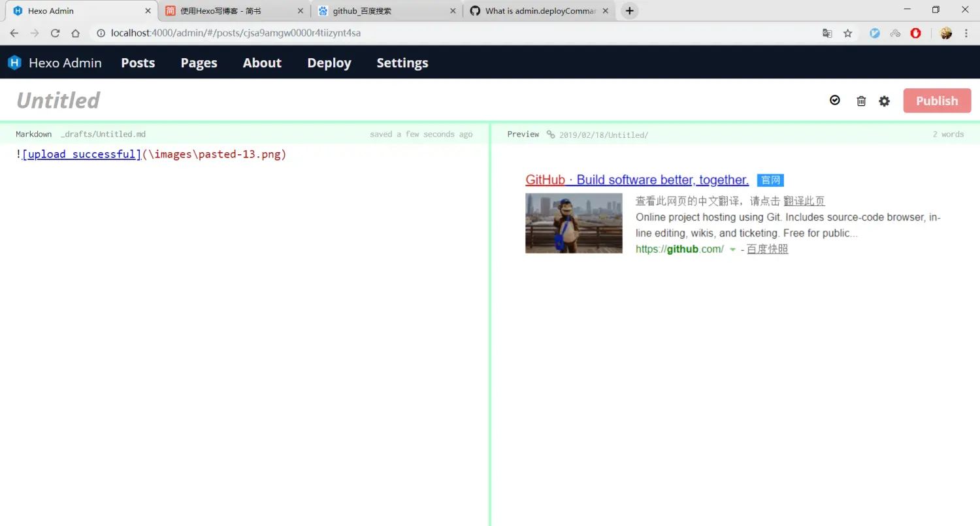Click the red Opera-style extension icon
This screenshot has width=980, height=526.
[x=915, y=33]
